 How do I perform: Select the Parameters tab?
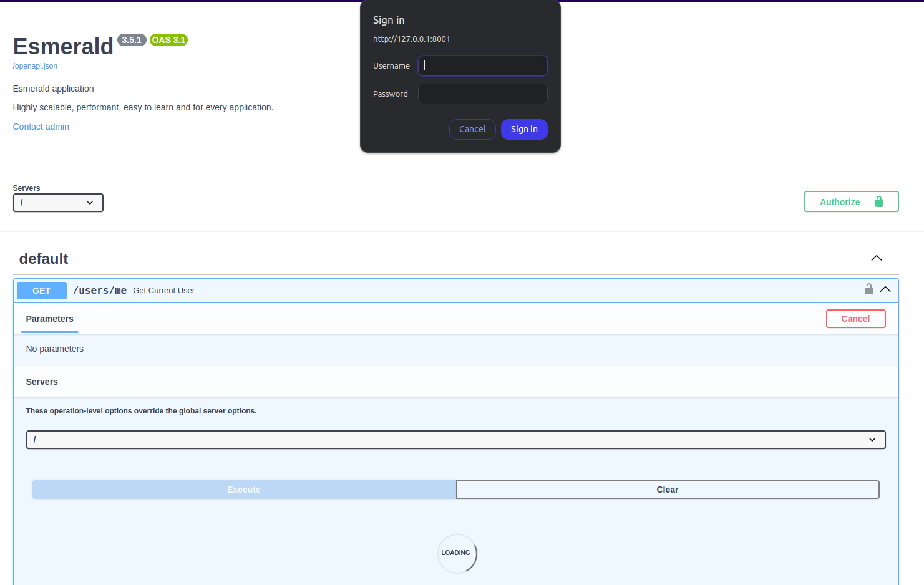click(x=50, y=319)
